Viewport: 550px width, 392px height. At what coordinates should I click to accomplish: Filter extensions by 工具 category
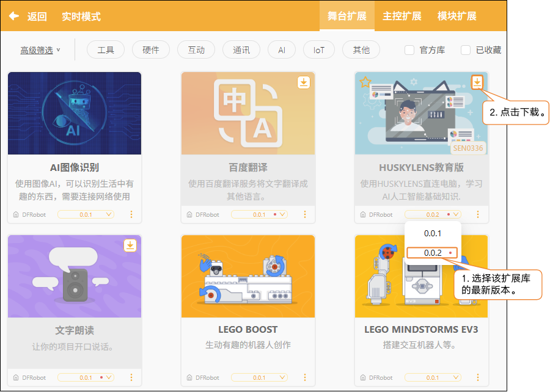[x=106, y=50]
